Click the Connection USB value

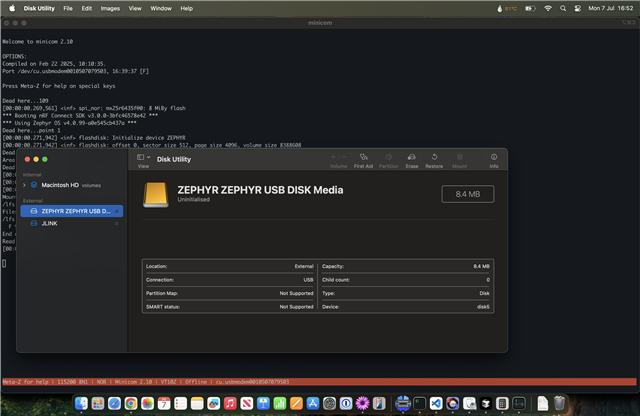coord(308,280)
